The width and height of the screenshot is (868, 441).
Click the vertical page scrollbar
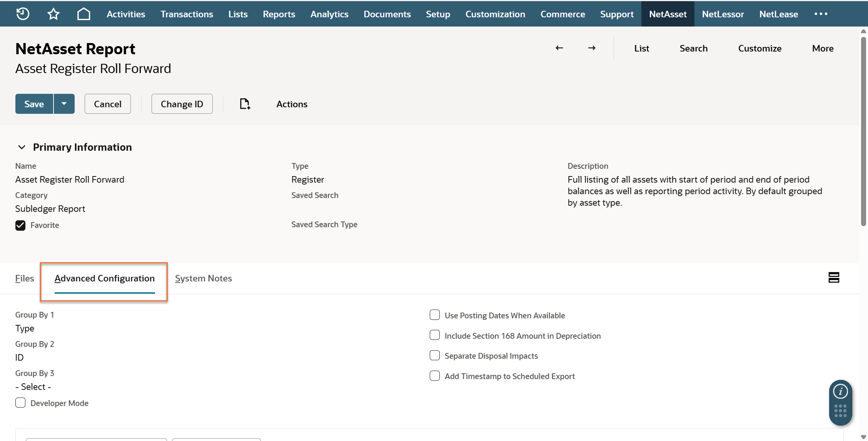point(863,131)
